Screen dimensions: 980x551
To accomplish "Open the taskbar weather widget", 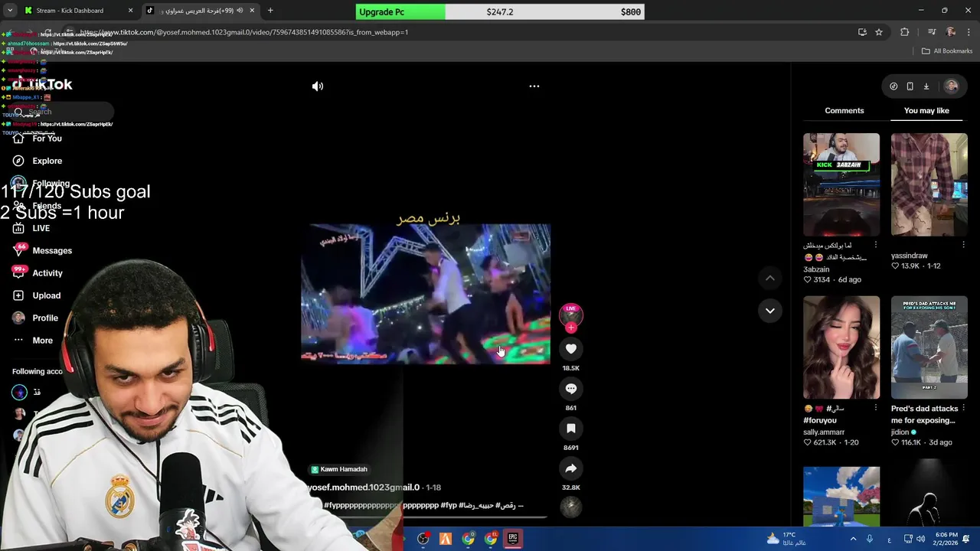I will 788,539.
